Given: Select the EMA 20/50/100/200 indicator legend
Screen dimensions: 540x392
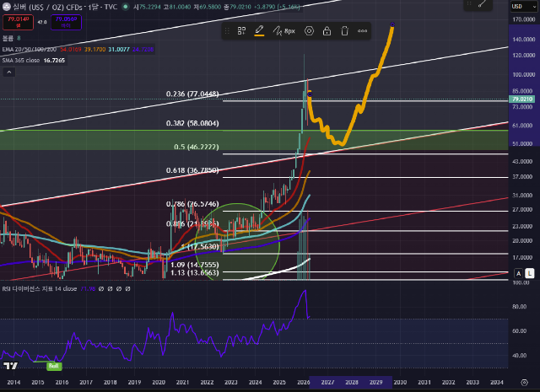Looking at the screenshot, I should tap(30, 49).
